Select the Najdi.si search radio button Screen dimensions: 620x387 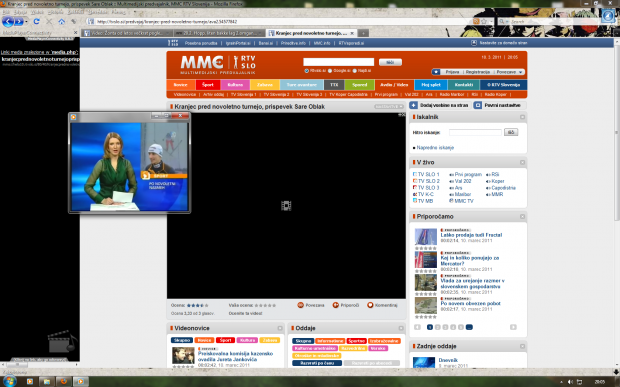pyautogui.click(x=354, y=71)
